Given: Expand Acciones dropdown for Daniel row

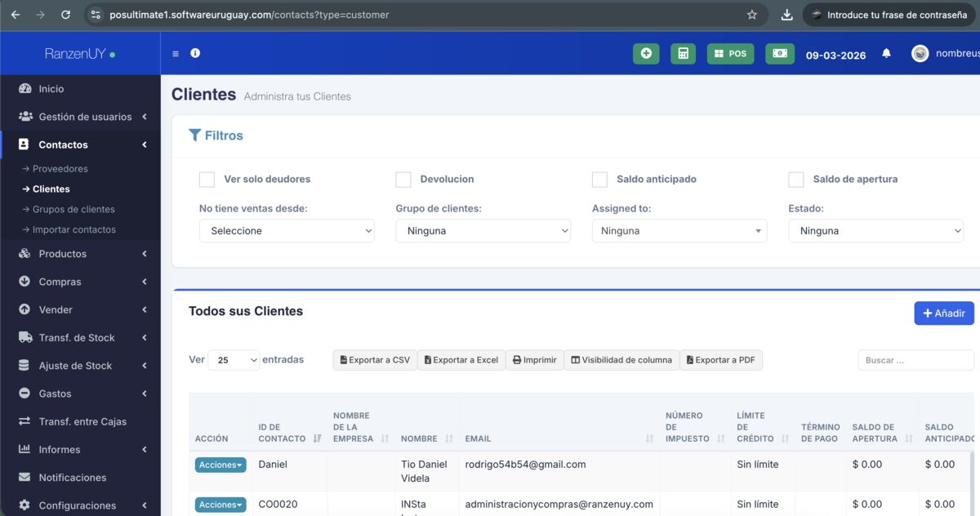Looking at the screenshot, I should coord(220,465).
